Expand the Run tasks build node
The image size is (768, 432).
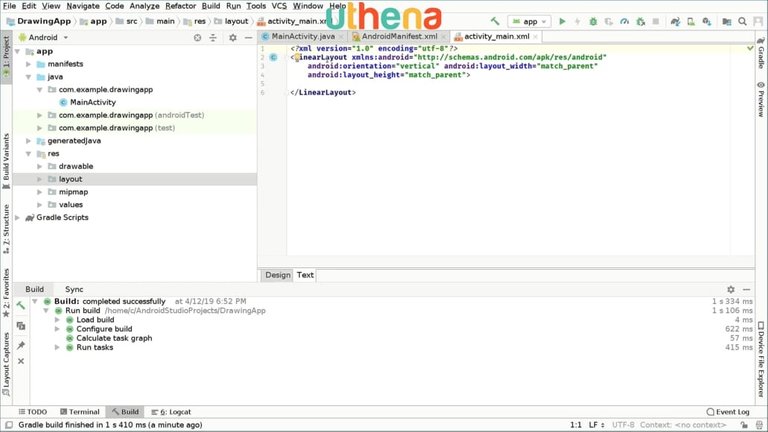pyautogui.click(x=57, y=347)
